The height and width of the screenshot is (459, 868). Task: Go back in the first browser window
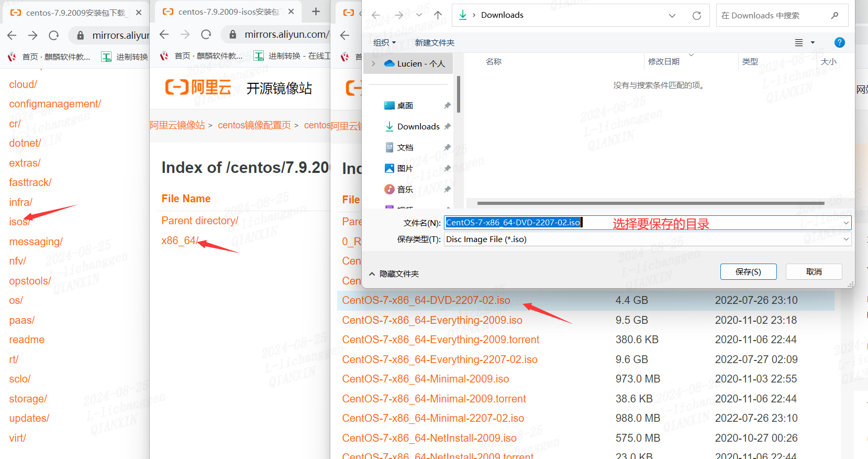coord(12,35)
